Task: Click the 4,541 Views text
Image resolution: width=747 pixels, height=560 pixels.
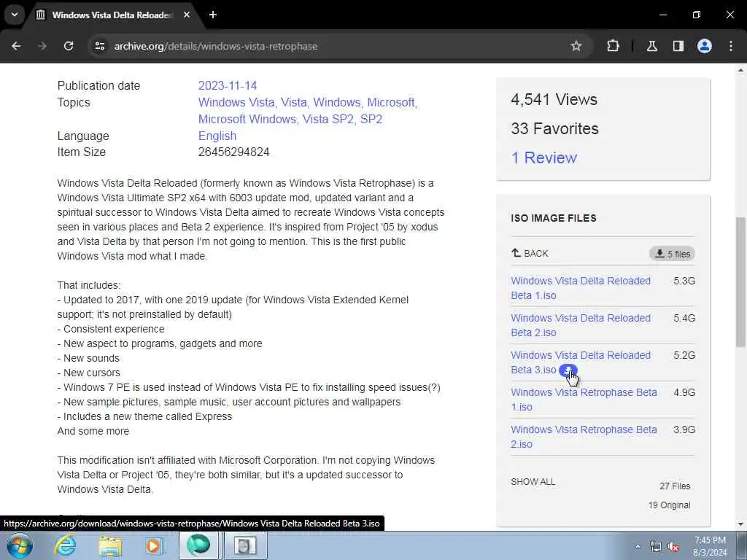Action: [x=554, y=99]
